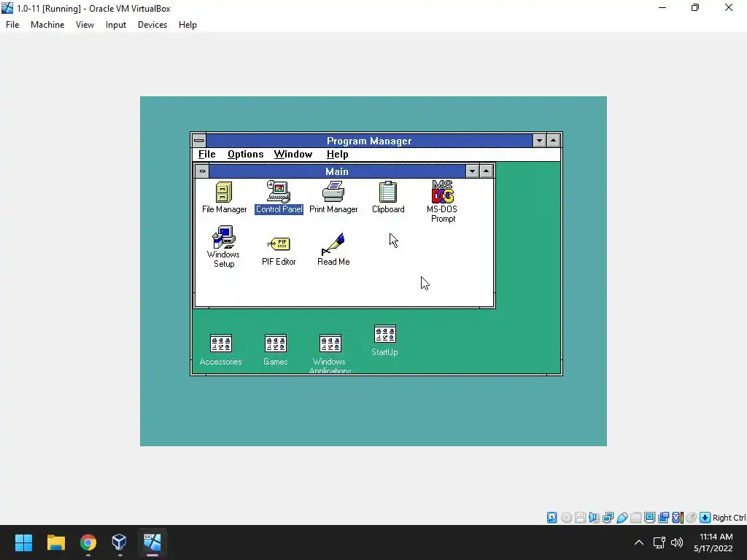Open Program Manager Window menu

click(293, 155)
